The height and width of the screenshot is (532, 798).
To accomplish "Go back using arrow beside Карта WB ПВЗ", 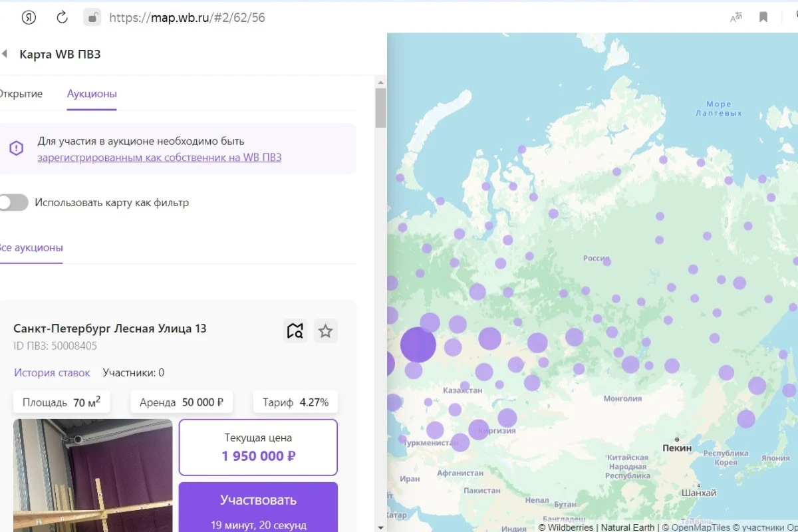I will coord(4,54).
